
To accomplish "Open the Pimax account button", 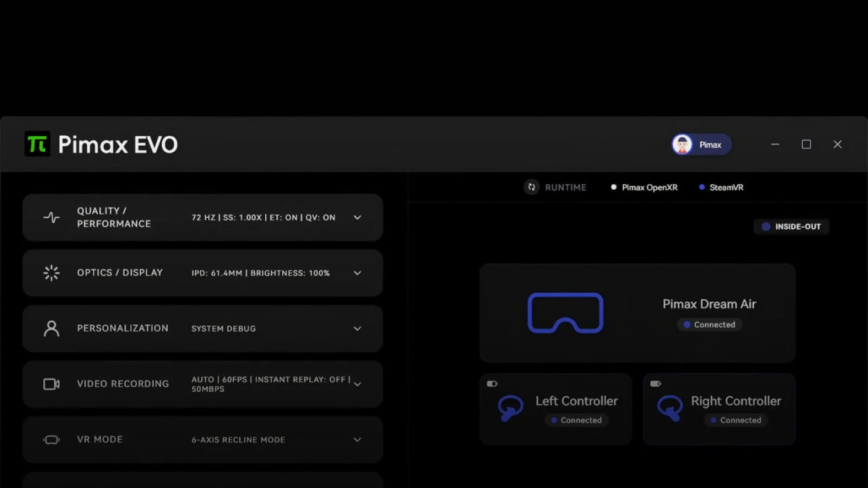I will click(x=702, y=145).
